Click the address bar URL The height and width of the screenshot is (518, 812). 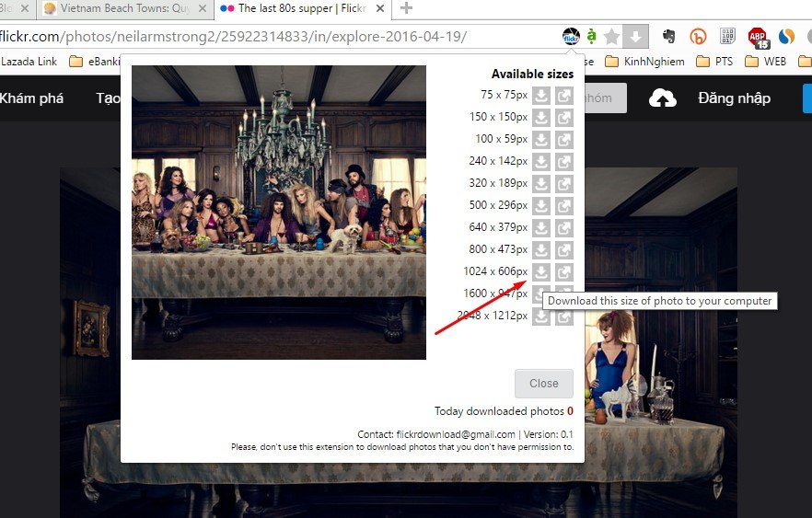233,37
